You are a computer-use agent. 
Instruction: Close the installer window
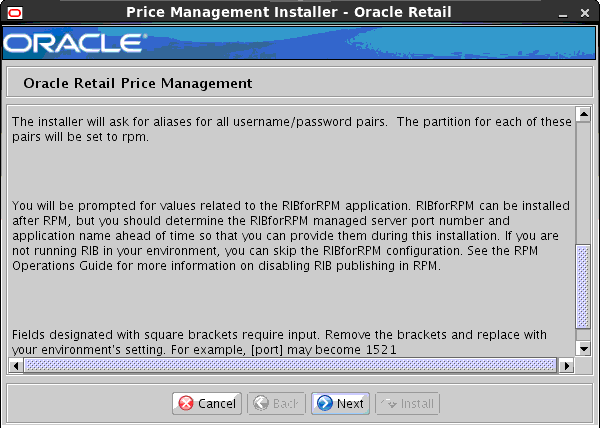click(585, 13)
